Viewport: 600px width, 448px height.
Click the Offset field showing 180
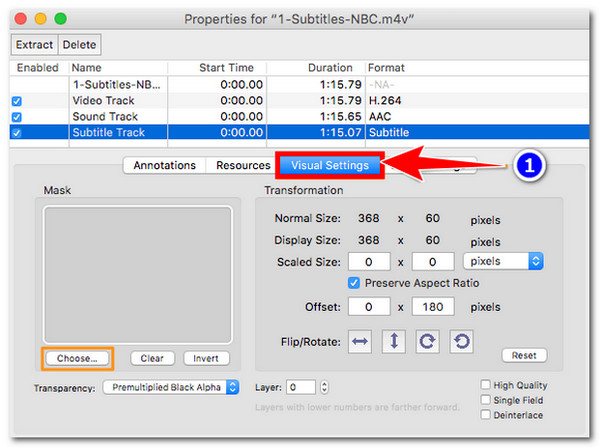[x=433, y=306]
